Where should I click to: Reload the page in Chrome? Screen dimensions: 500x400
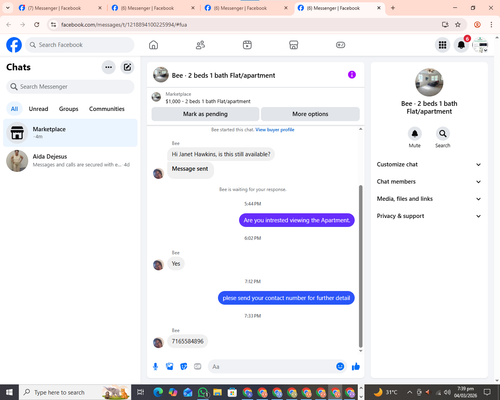(x=37, y=24)
